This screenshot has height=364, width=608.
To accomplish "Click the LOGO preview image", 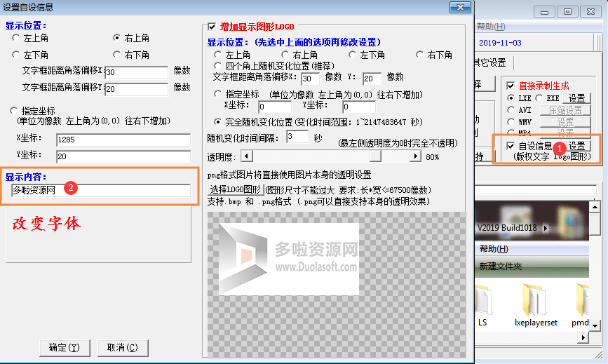I will point(289,259).
